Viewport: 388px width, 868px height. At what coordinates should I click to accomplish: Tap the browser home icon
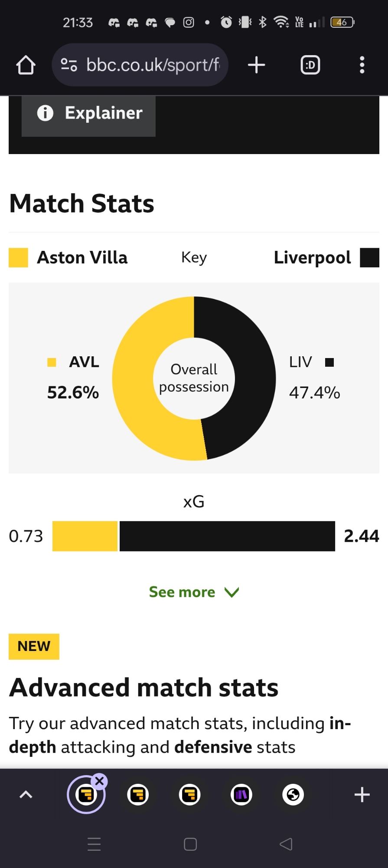(26, 65)
